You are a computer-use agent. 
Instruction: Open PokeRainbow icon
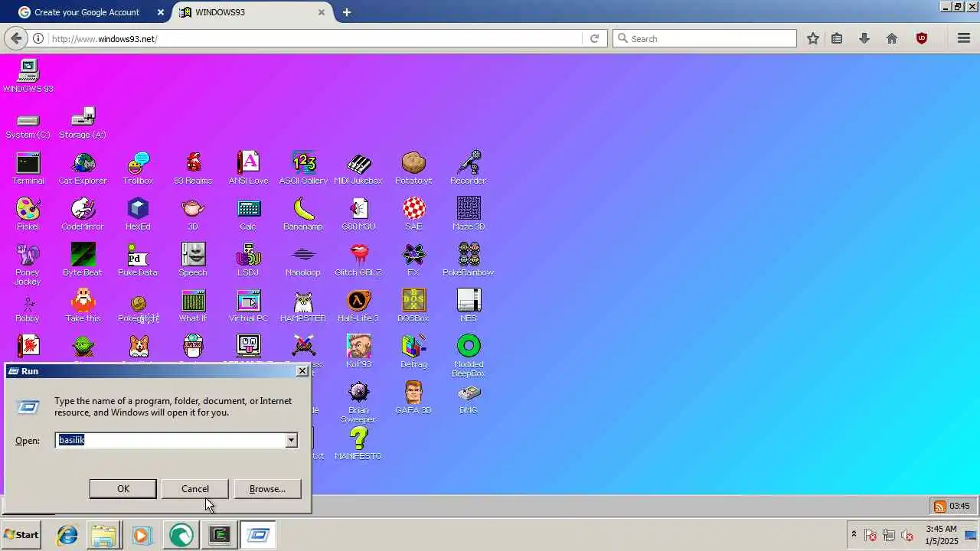pyautogui.click(x=469, y=260)
